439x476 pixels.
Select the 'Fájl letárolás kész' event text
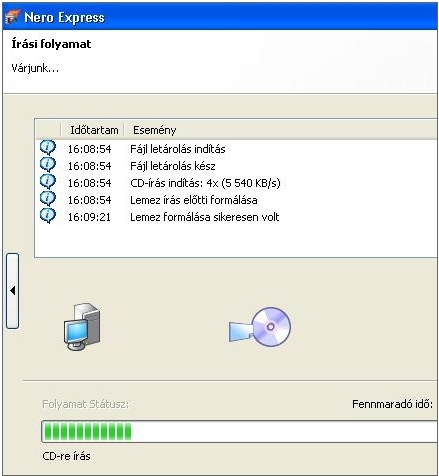pyautogui.click(x=173, y=166)
